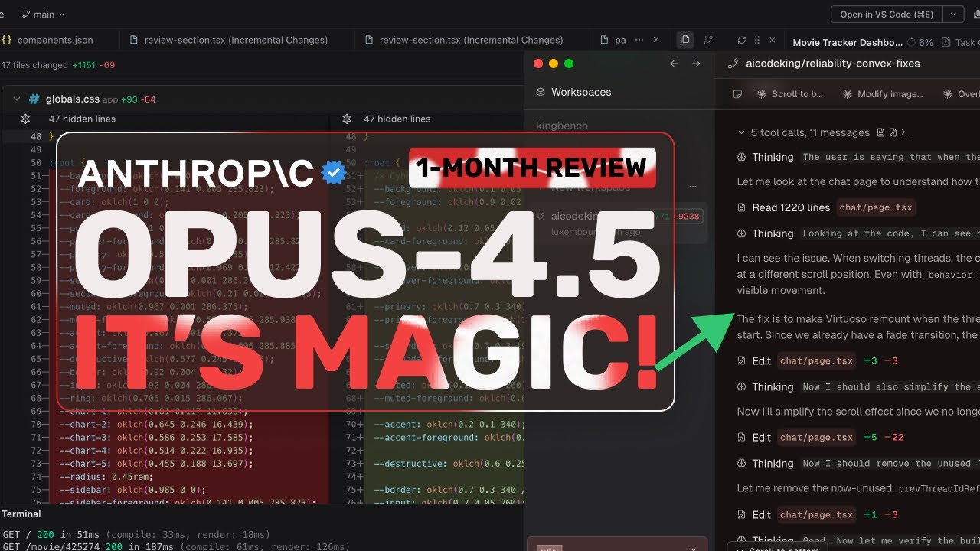980x551 pixels.
Task: Switch to the 'Modify image...' chat tab
Action: point(883,94)
